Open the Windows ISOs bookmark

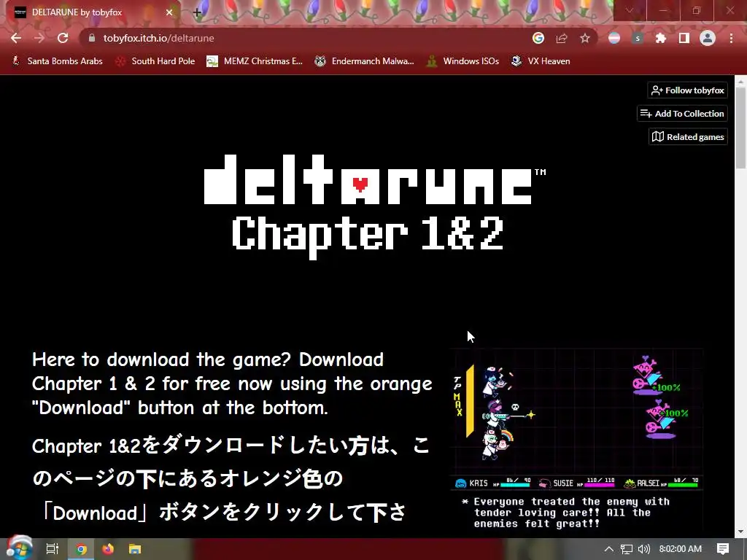click(x=462, y=61)
